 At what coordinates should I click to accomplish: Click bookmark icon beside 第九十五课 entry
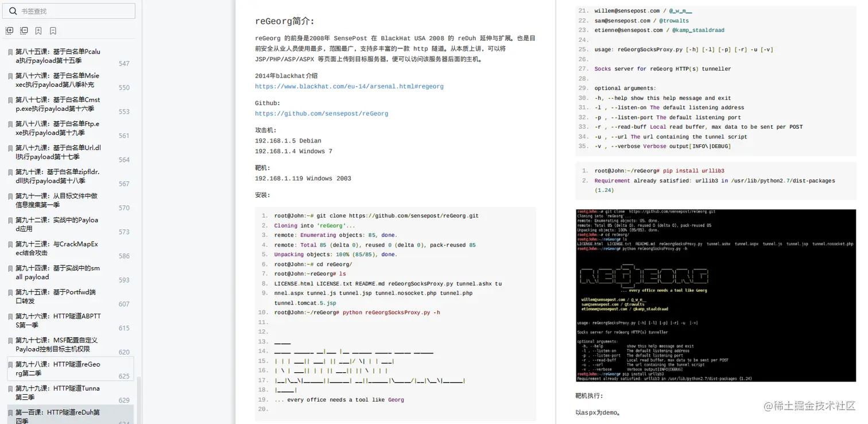10,293
